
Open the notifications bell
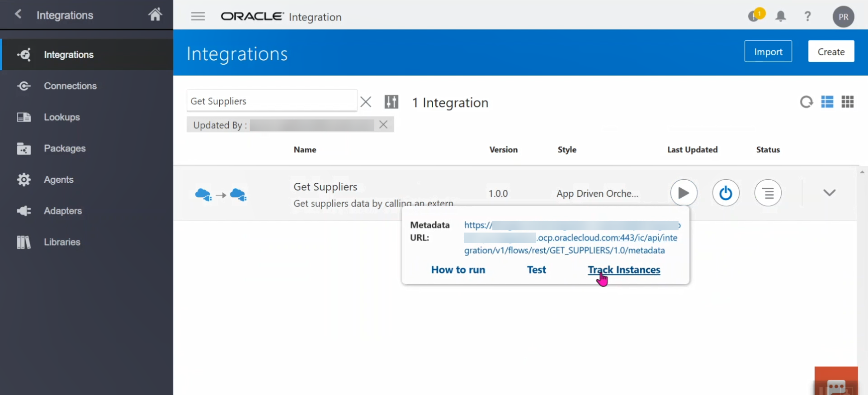(780, 17)
